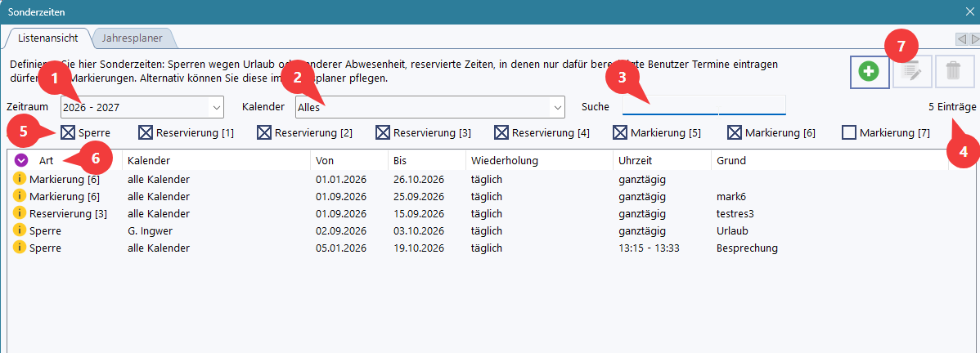Click the 13:15 - 13:33 time cell
Viewport: 980px width, 353px height.
649,248
